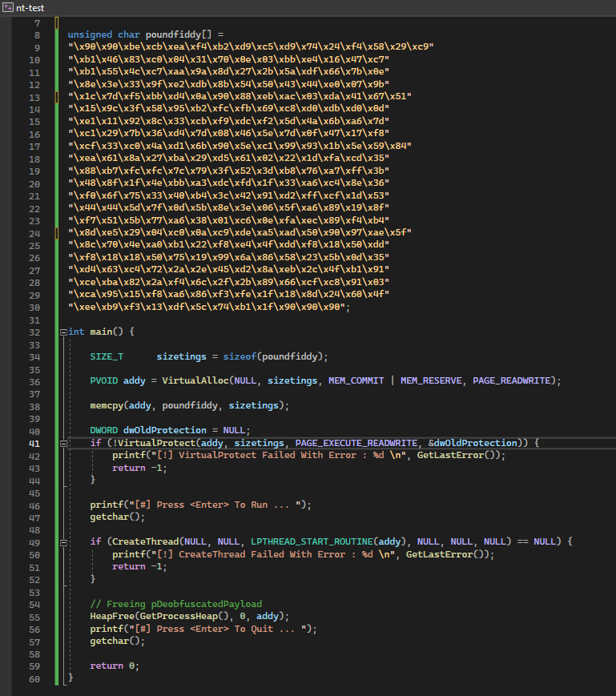This screenshot has height=696, width=616.
Task: Click the 'Press <Enter> To Quit' string
Action: [217, 629]
